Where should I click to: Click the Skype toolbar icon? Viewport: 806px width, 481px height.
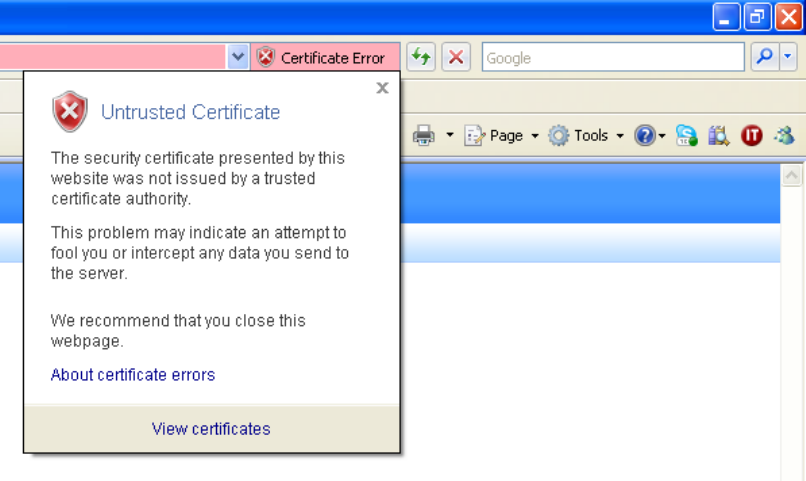click(687, 136)
